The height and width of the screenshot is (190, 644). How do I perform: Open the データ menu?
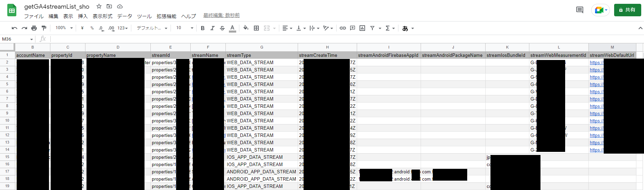point(125,16)
